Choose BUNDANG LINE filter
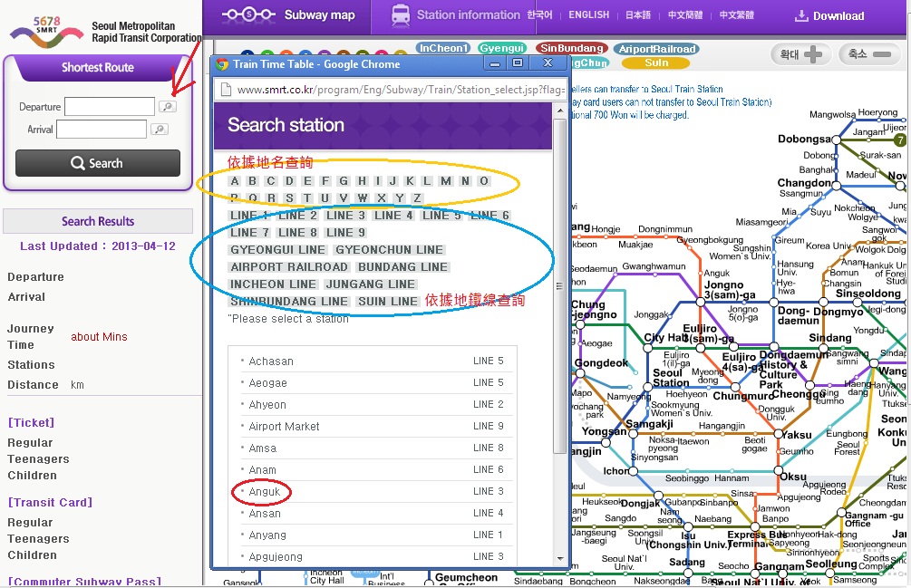The width and height of the screenshot is (911, 588). pos(402,267)
